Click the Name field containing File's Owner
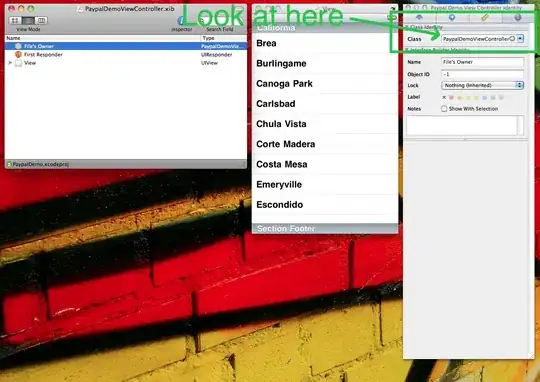Viewport: 540px width, 382px height. tap(482, 62)
